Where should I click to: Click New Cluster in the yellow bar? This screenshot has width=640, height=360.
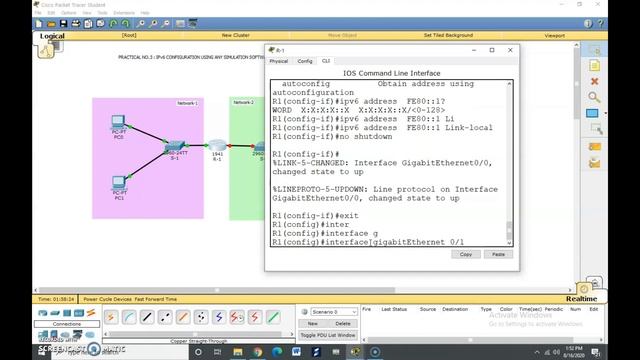(236, 36)
